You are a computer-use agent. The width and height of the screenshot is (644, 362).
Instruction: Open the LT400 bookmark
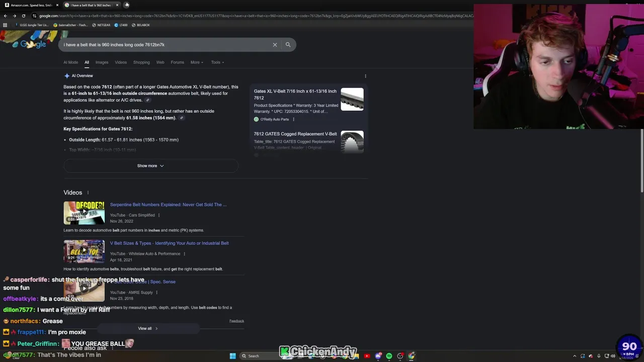(x=121, y=25)
